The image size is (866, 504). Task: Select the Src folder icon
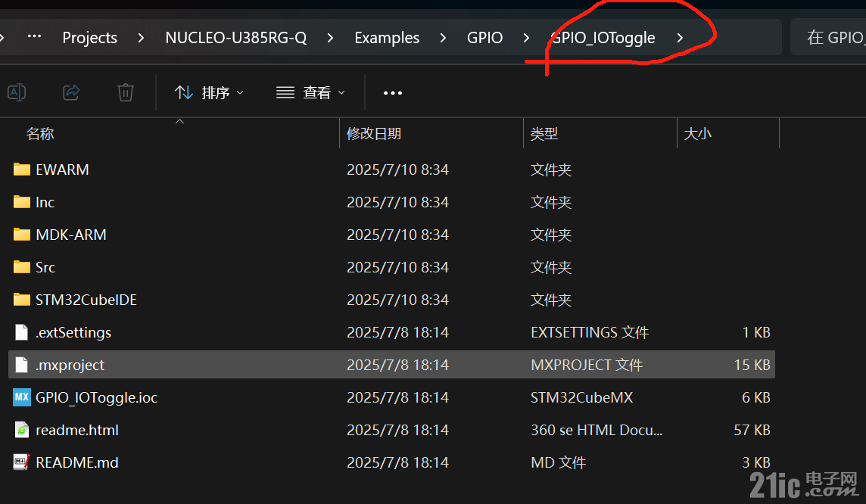[21, 266]
